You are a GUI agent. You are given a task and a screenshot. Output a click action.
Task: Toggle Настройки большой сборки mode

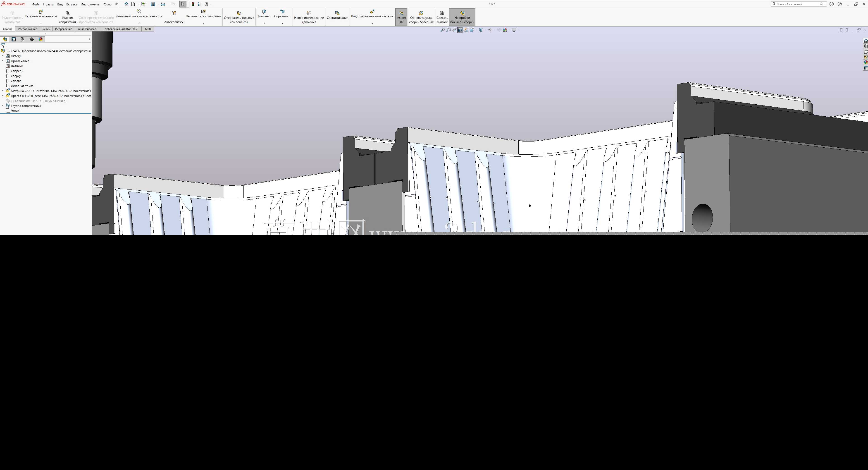(x=462, y=17)
